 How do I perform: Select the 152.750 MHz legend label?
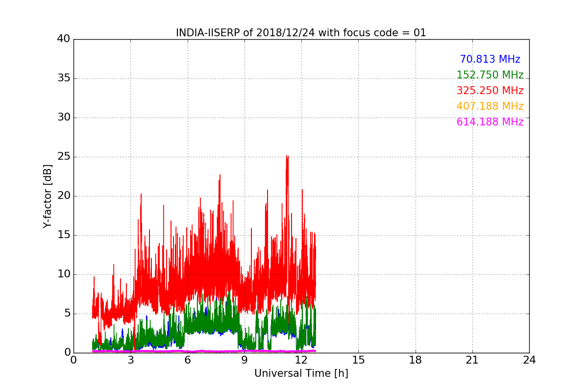pos(490,75)
